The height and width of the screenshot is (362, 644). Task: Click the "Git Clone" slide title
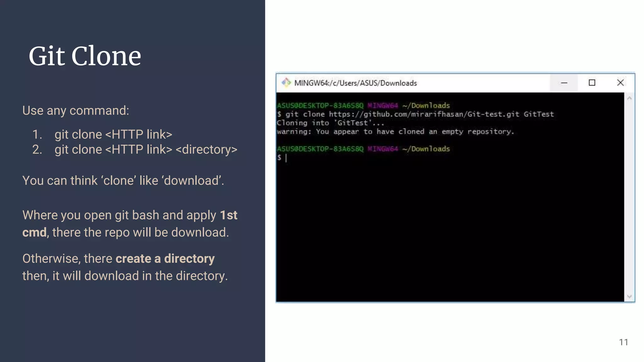pyautogui.click(x=85, y=56)
